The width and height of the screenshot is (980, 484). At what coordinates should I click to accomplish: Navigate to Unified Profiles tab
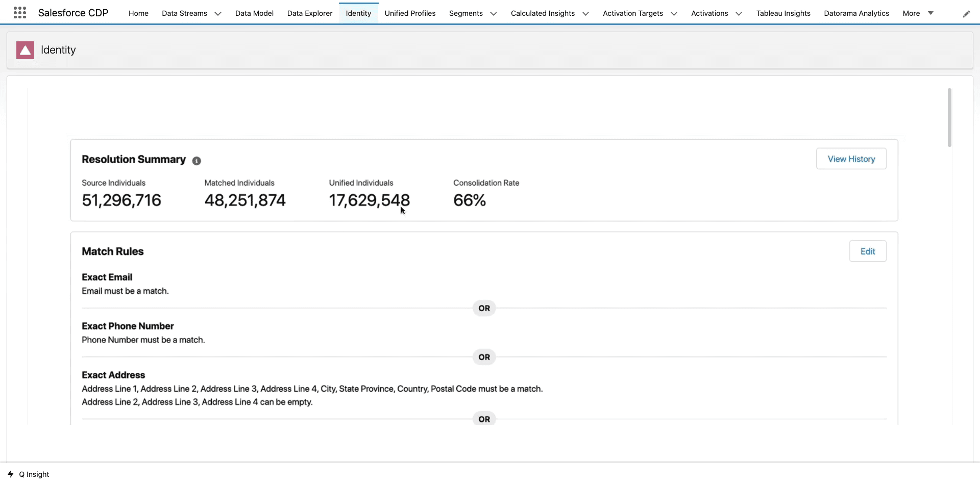410,13
